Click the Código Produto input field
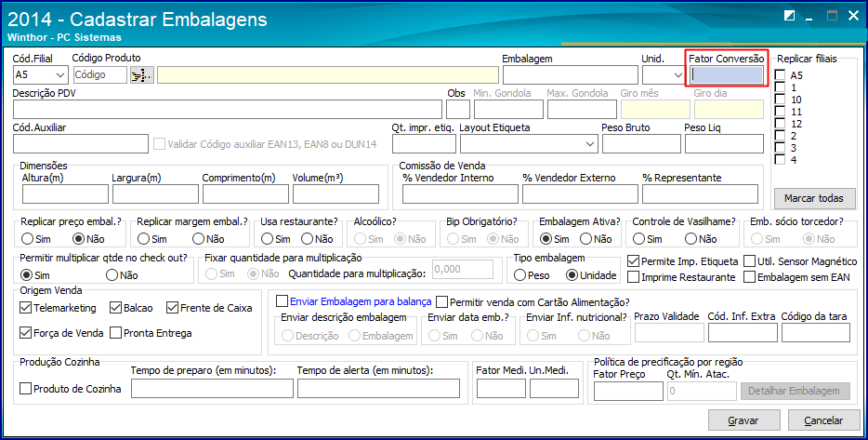The width and height of the screenshot is (868, 440). click(x=99, y=74)
